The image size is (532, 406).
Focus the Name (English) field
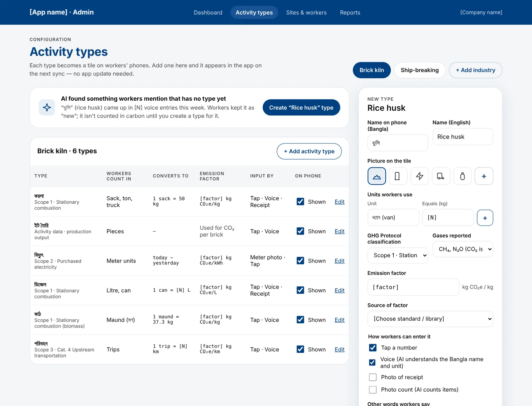463,137
